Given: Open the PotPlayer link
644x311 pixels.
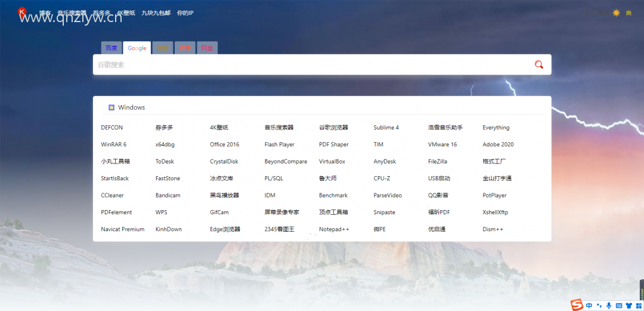Looking at the screenshot, I should (x=494, y=195).
